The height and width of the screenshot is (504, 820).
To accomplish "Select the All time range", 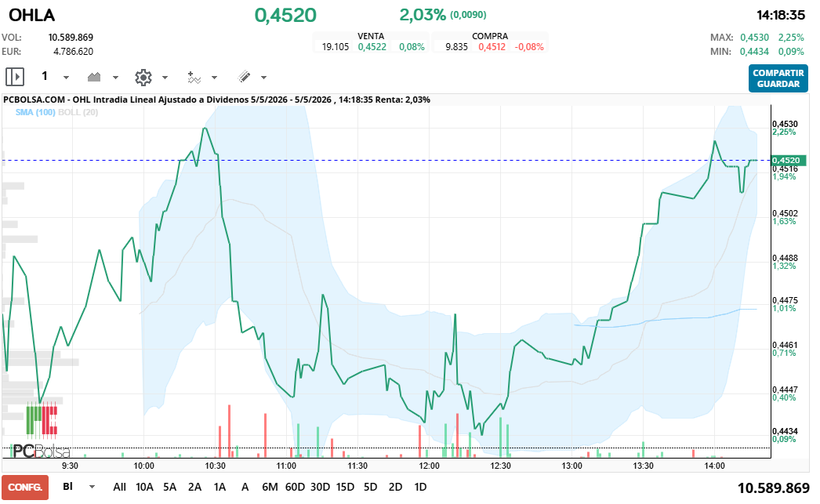I will 120,487.
